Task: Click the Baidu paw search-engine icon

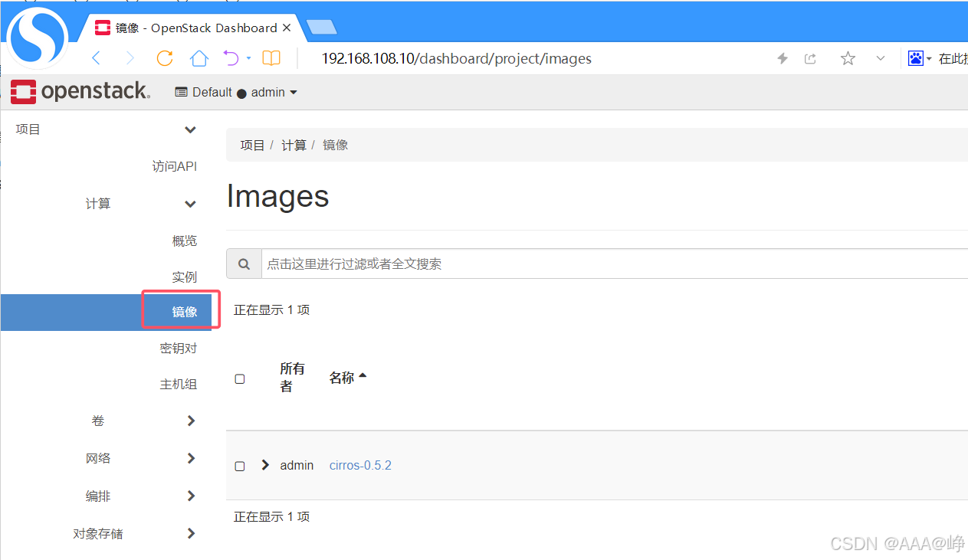Action: (916, 58)
